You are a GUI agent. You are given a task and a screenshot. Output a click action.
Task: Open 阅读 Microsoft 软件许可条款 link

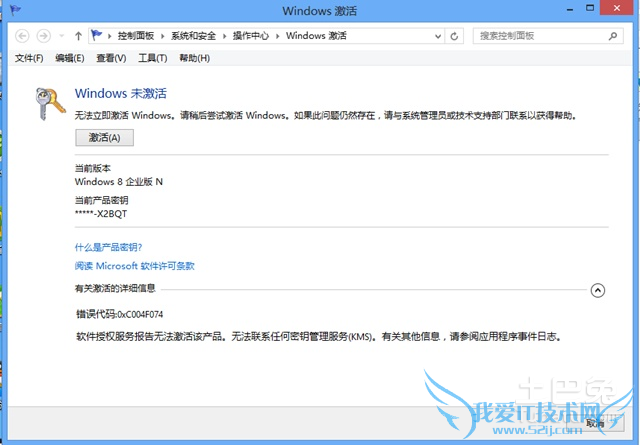point(135,266)
